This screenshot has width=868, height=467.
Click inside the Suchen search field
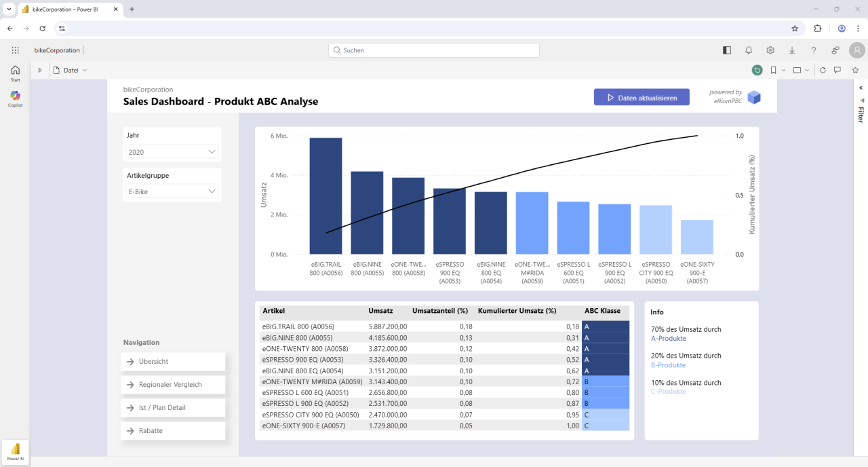coord(433,50)
